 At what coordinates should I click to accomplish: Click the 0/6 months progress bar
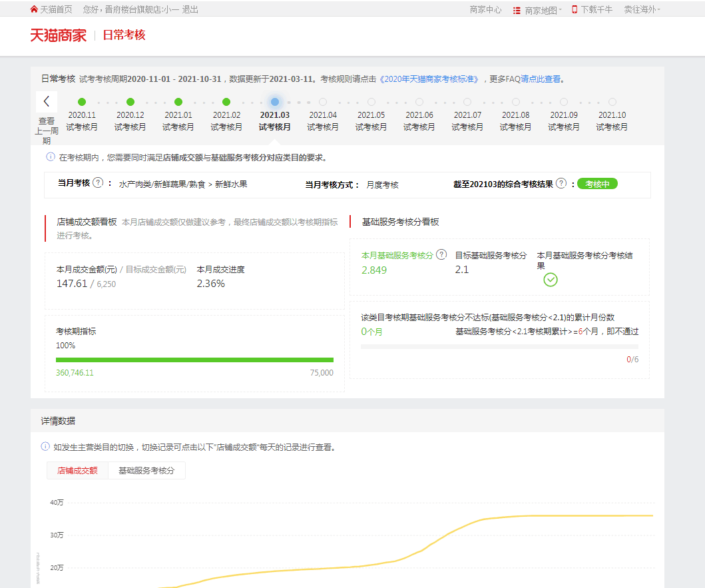[499, 347]
